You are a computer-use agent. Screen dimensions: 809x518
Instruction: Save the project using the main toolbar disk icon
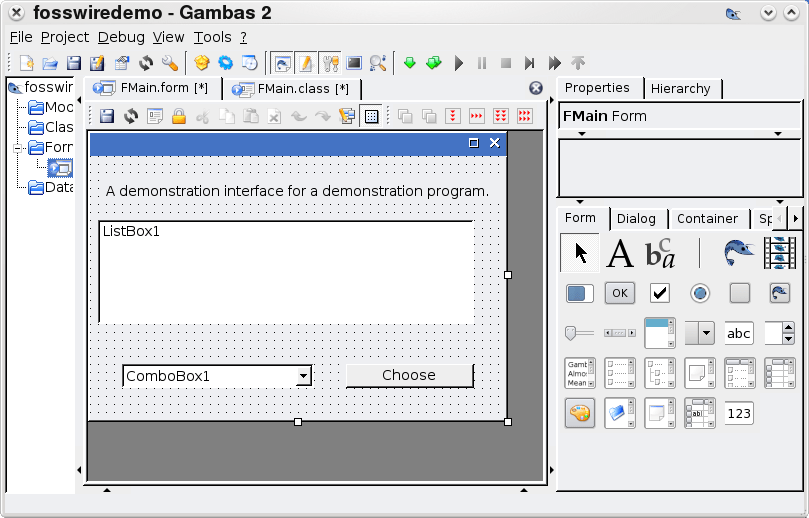click(74, 63)
